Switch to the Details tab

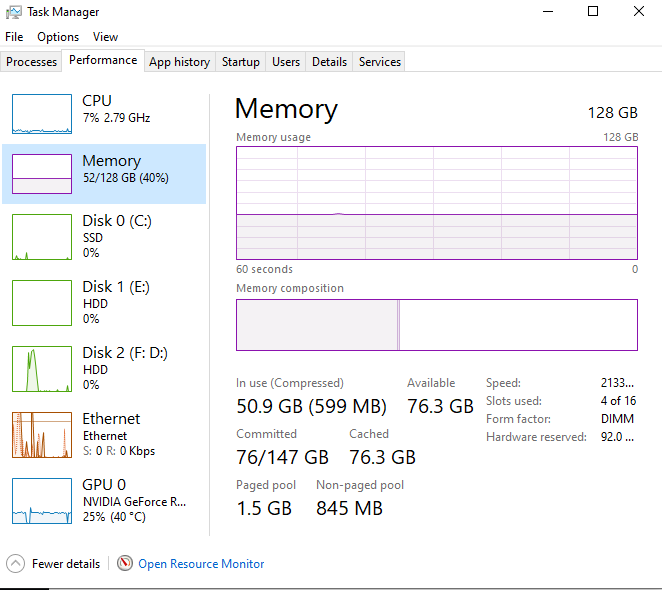tap(329, 62)
